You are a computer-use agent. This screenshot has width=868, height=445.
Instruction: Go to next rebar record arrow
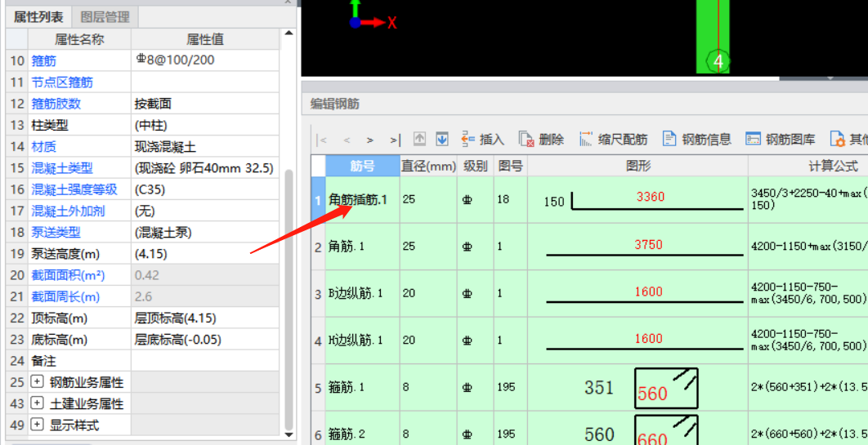369,140
